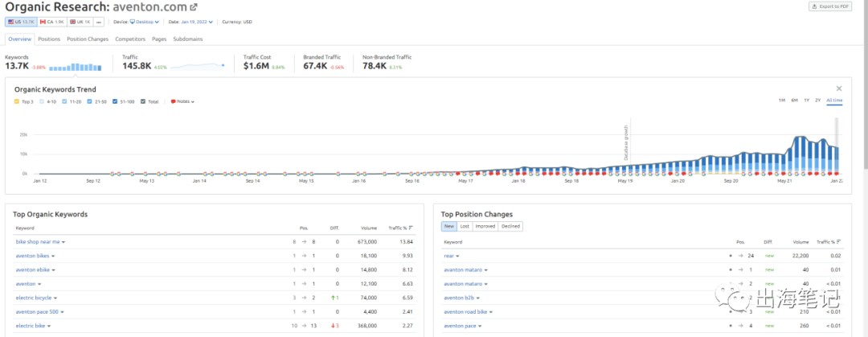The width and height of the screenshot is (868, 337).
Task: Open the aventon keyword link
Action: [x=26, y=284]
